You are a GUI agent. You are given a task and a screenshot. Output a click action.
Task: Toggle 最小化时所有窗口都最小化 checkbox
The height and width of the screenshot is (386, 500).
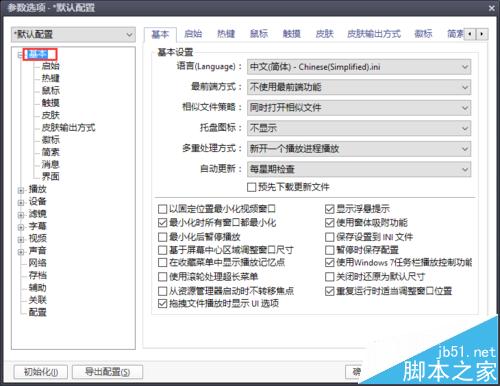[162, 223]
